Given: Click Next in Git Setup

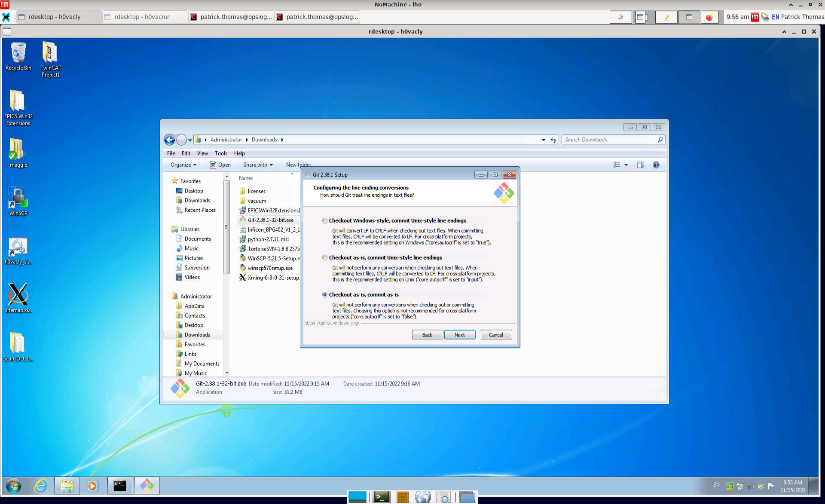Looking at the screenshot, I should pos(459,335).
